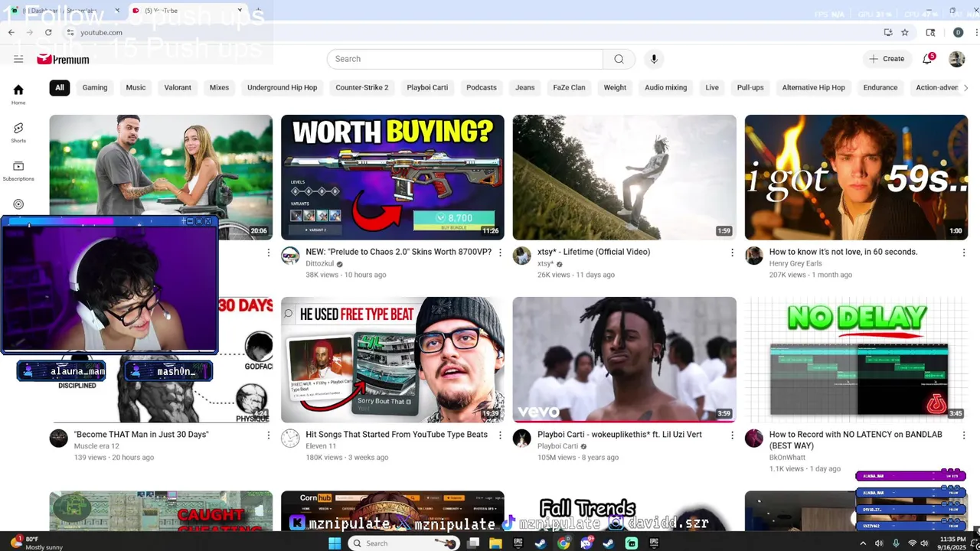Open 'How to know it's not love' title
Image resolution: width=980 pixels, height=551 pixels.
[843, 252]
